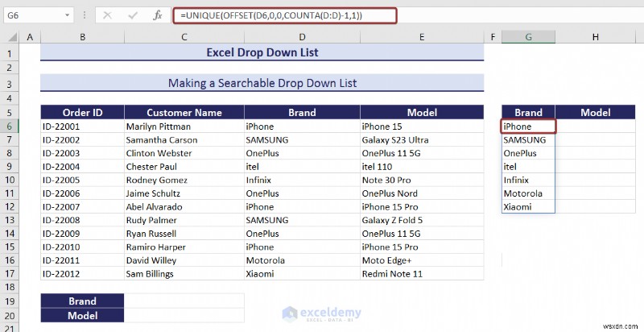The width and height of the screenshot is (644, 332).
Task: Click the Cancel X icon in formula bar
Action: point(107,15)
